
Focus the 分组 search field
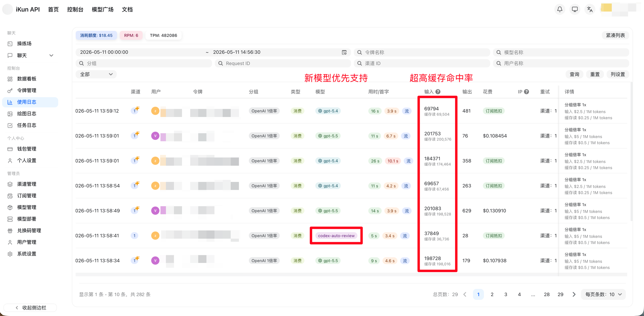click(x=144, y=63)
